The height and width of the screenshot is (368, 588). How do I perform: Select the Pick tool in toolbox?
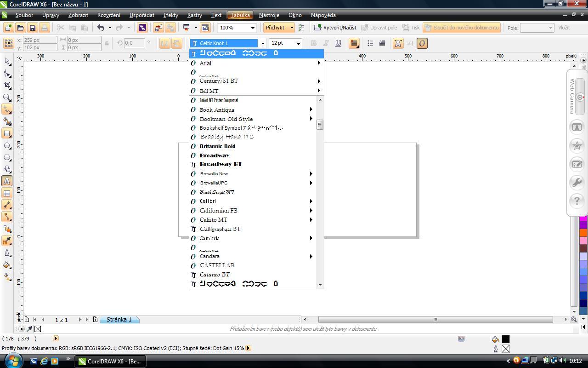point(7,62)
